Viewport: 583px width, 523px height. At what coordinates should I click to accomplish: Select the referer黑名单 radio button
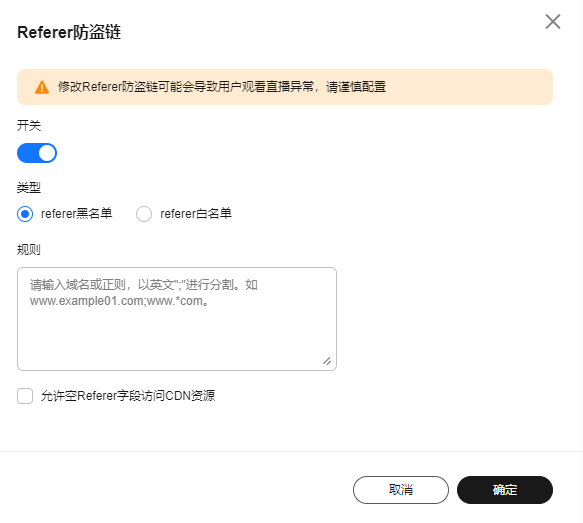tap(25, 214)
